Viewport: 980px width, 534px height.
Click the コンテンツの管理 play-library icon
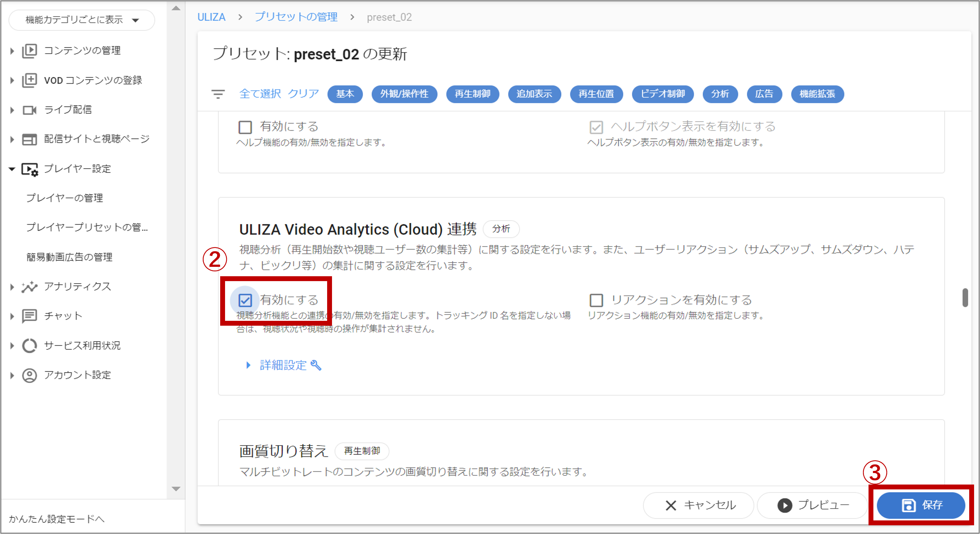click(29, 51)
